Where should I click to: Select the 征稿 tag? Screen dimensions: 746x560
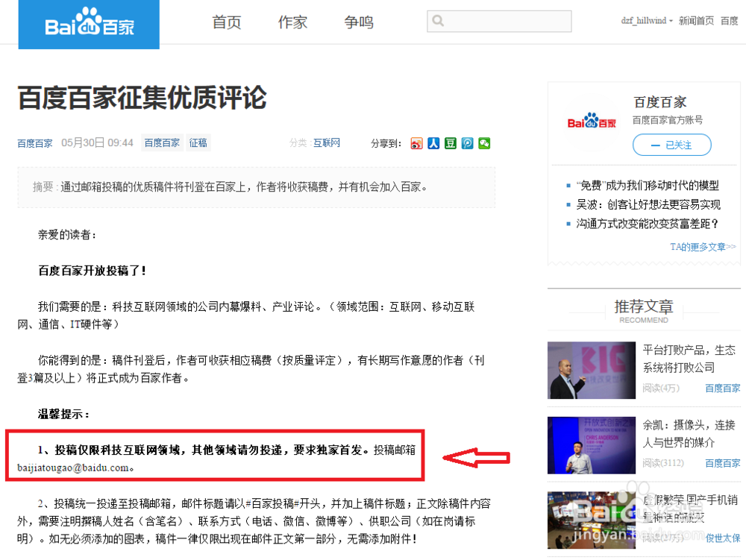(x=198, y=143)
